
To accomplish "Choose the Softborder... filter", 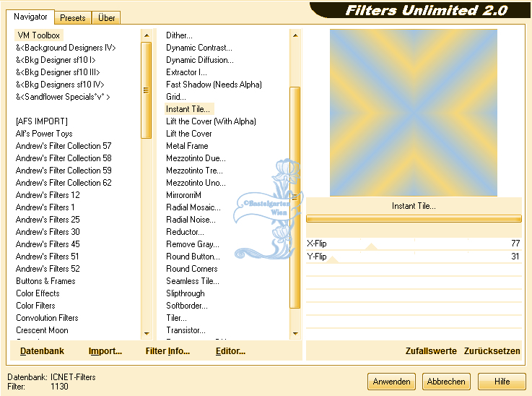I will tap(187, 306).
